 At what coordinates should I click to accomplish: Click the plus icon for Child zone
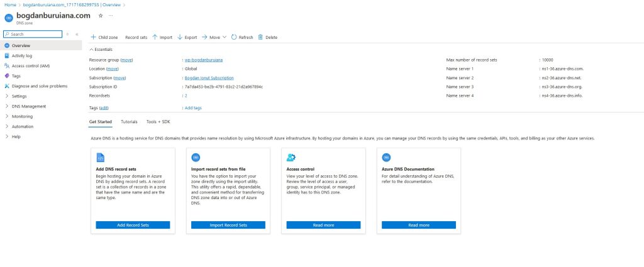coord(93,37)
